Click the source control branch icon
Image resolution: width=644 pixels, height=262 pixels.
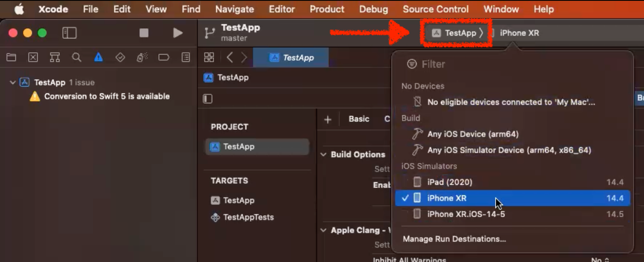point(210,33)
